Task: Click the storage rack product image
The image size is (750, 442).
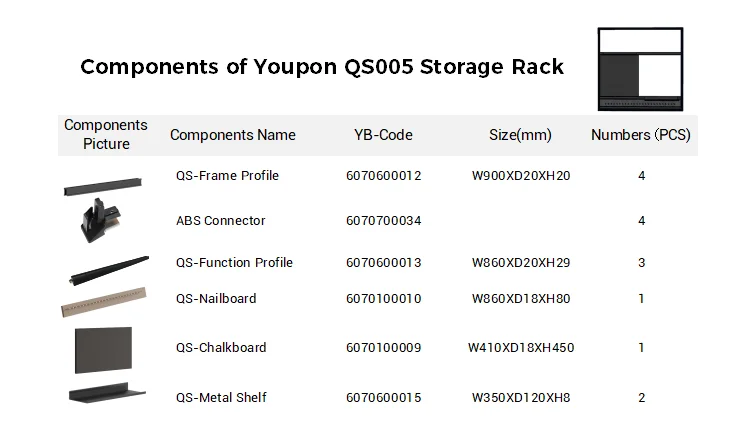Action: point(640,69)
